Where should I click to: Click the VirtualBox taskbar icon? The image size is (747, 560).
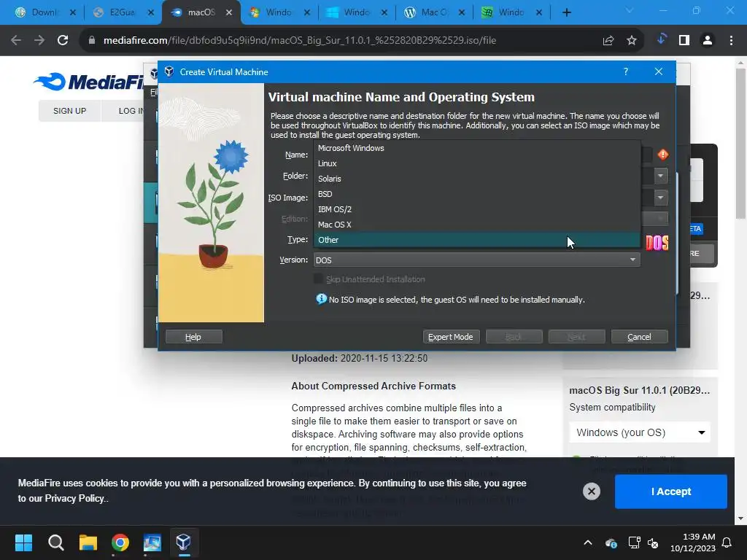183,542
